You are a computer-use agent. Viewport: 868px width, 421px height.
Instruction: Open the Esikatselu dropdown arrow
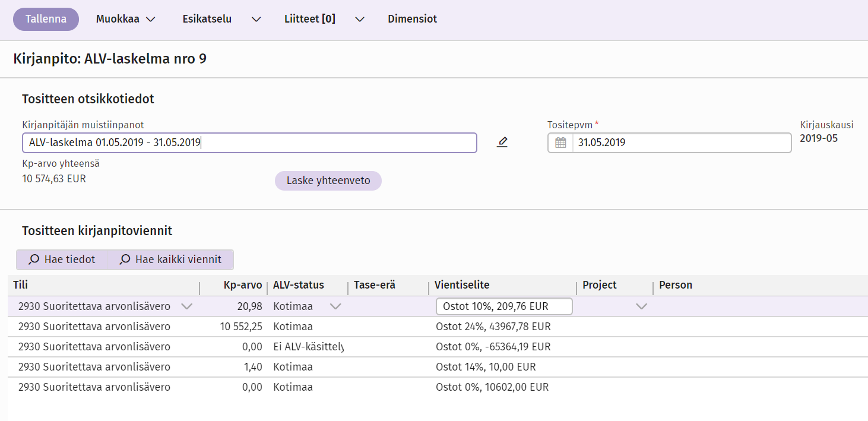click(256, 19)
